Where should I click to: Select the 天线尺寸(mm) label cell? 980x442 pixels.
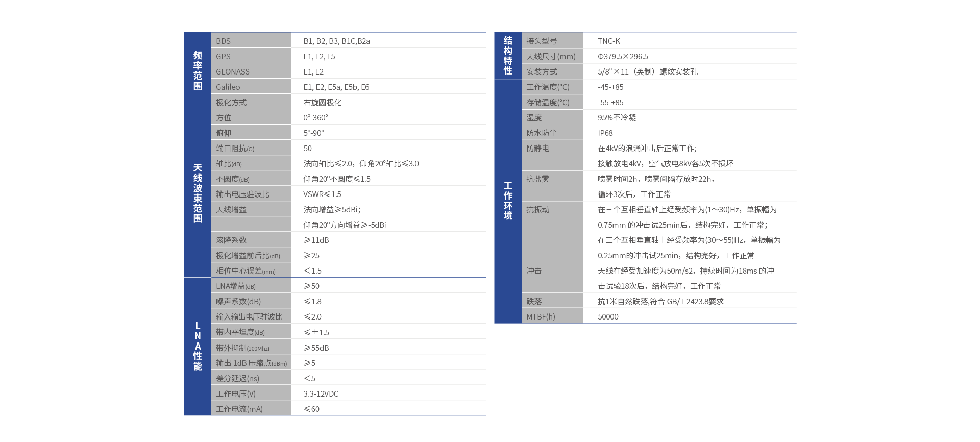tap(551, 56)
